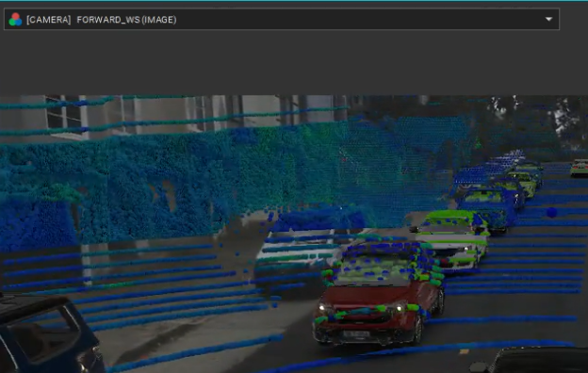Select the white pickup truck behind red car
Image resolution: width=588 pixels, height=373 pixels.
point(296,259)
